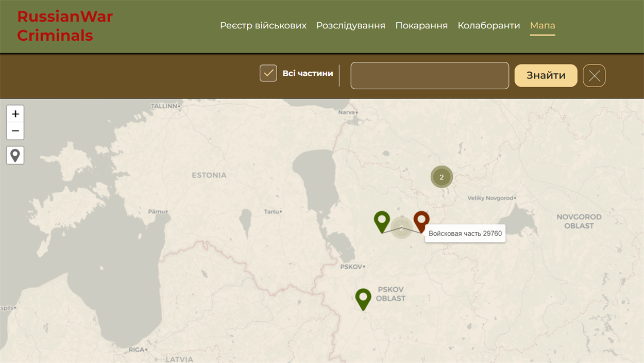The width and height of the screenshot is (644, 363).
Task: Click the 'Tartu' city label
Action: (x=272, y=211)
